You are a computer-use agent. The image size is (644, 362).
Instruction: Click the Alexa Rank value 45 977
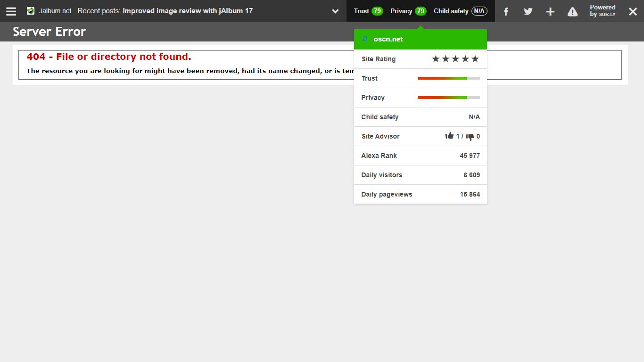pos(470,156)
